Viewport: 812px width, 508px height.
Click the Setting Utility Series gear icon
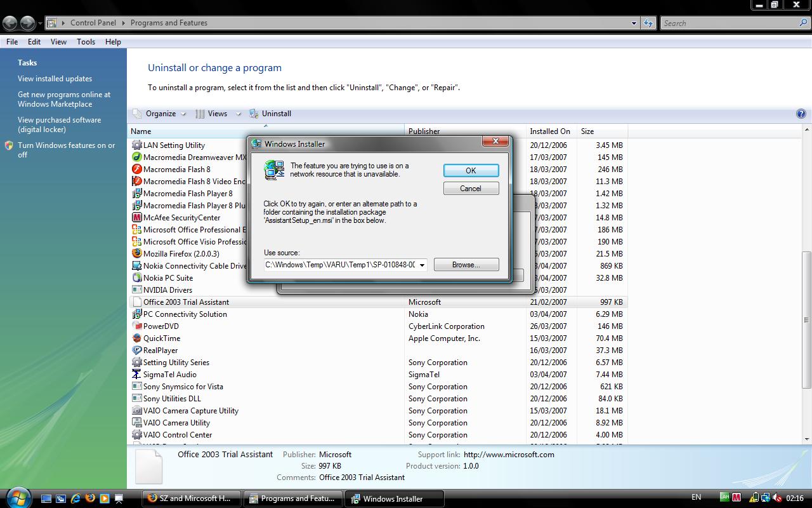[x=136, y=362]
